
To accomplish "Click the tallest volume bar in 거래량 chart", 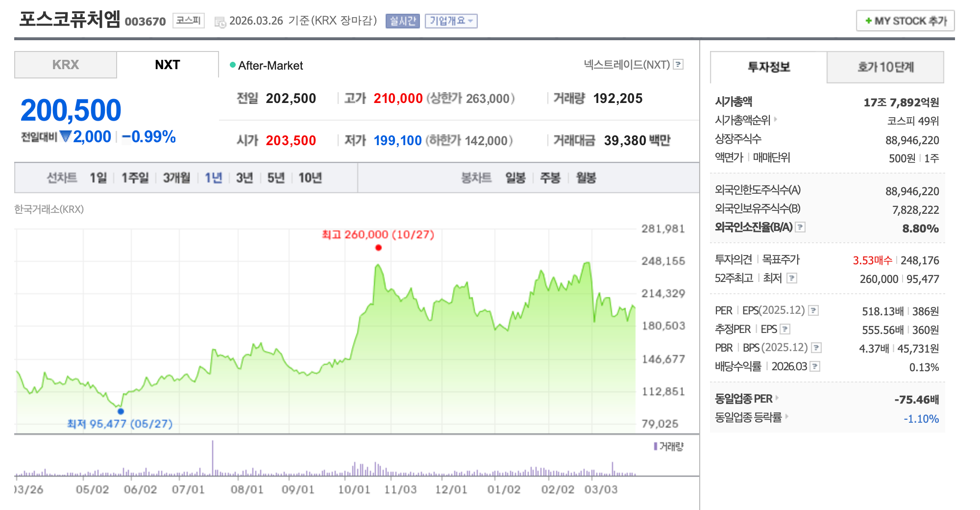I will point(213,458).
